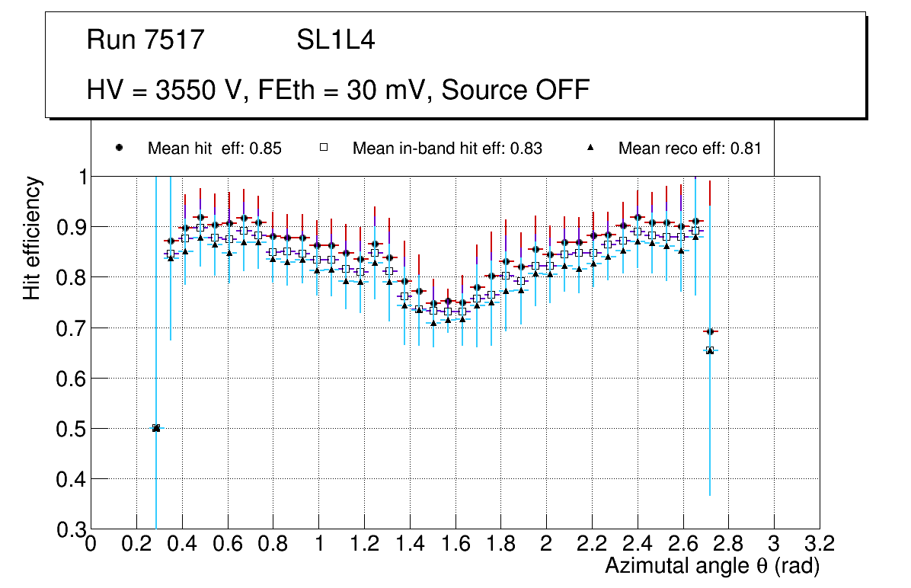This screenshot has height=588, width=911.
Task: Select the rightmost filled circle point near 0.69
Action: (710, 331)
